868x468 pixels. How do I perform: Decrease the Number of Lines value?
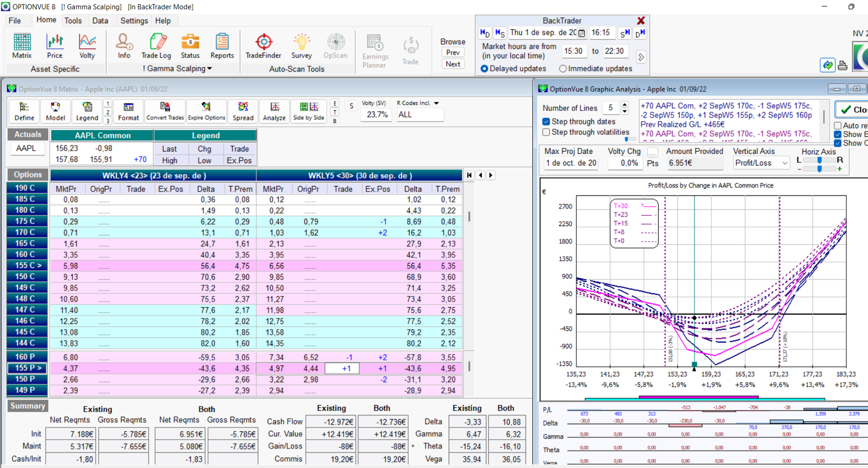(625, 111)
